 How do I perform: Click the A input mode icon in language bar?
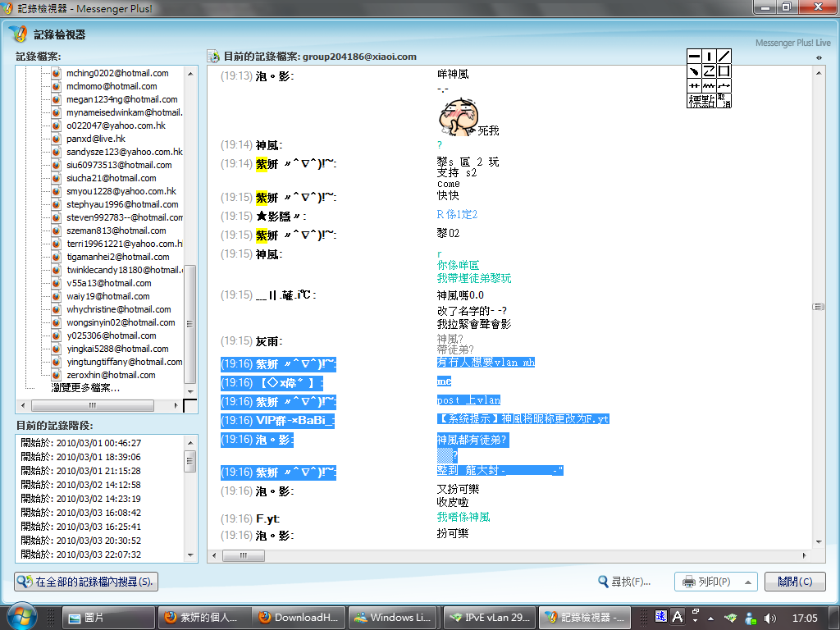[x=678, y=617]
